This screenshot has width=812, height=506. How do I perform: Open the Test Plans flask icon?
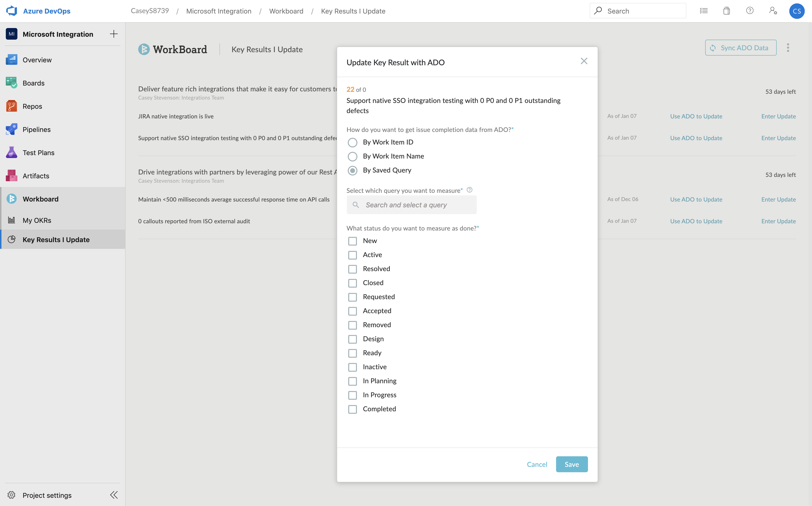point(11,152)
